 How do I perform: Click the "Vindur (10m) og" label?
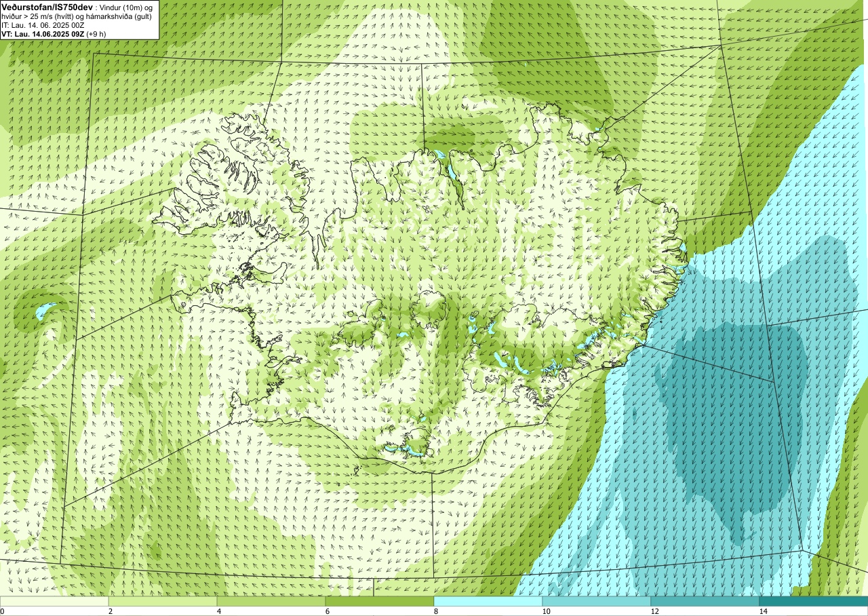point(127,7)
